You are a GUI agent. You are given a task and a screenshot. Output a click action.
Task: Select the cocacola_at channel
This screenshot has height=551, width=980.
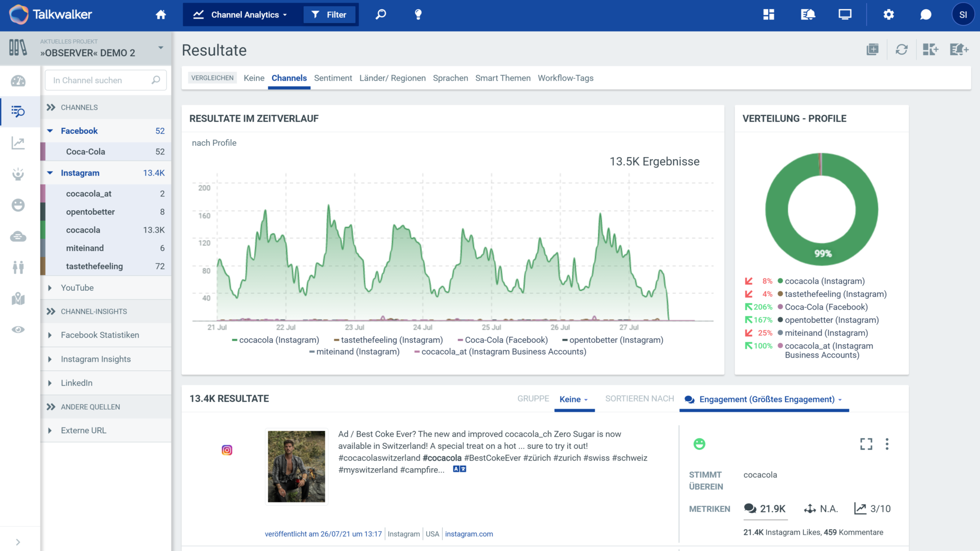[x=106, y=194]
